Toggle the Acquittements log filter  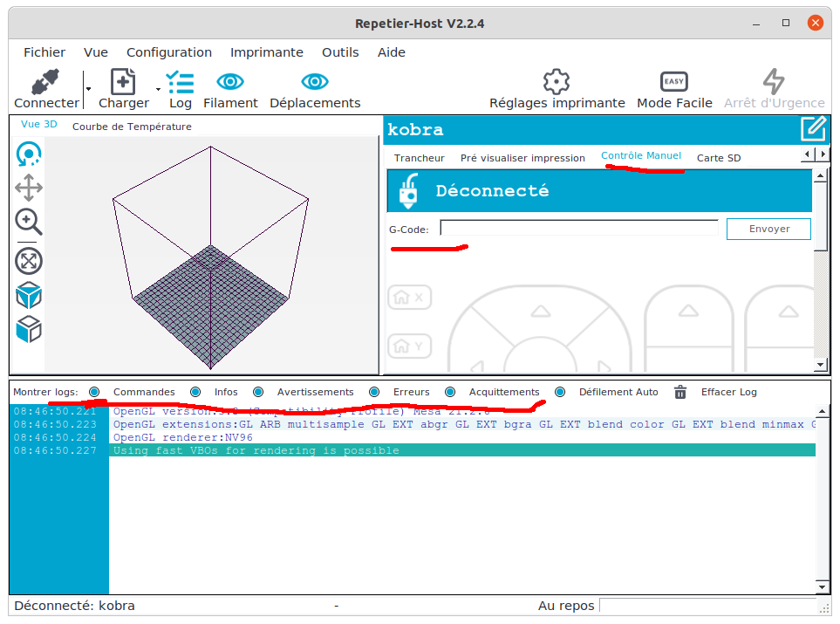tap(451, 392)
